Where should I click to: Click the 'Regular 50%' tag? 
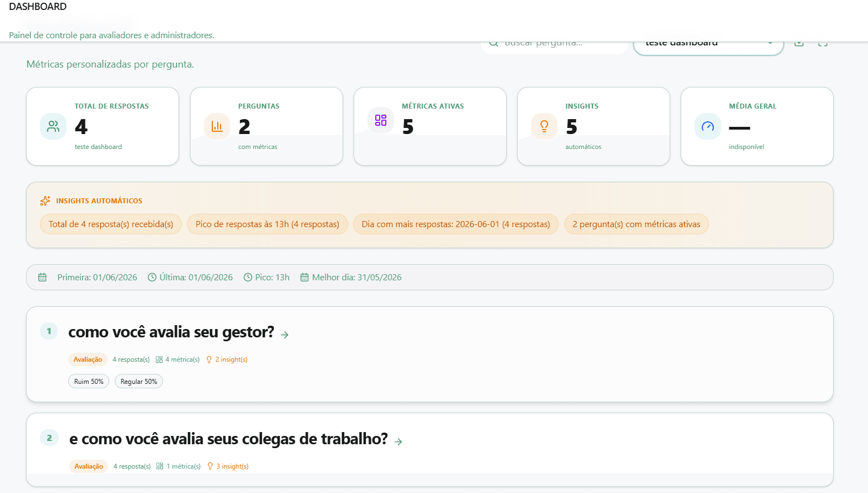point(139,381)
